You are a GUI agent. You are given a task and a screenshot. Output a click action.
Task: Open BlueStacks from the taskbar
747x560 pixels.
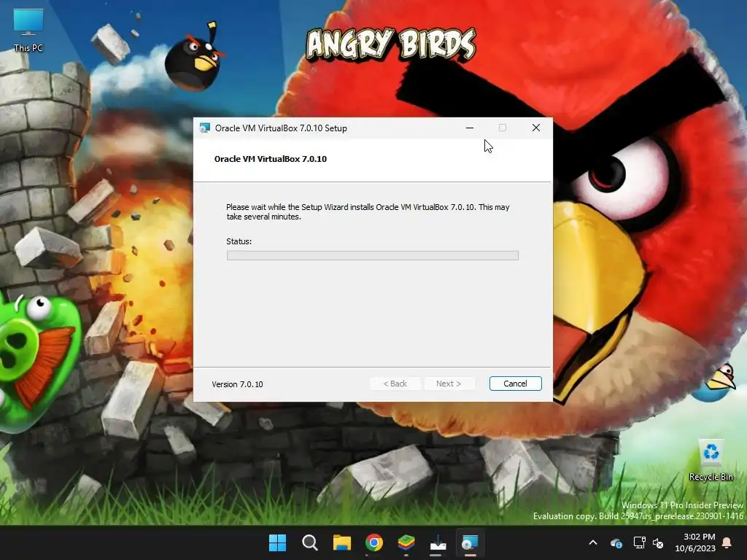(x=406, y=542)
